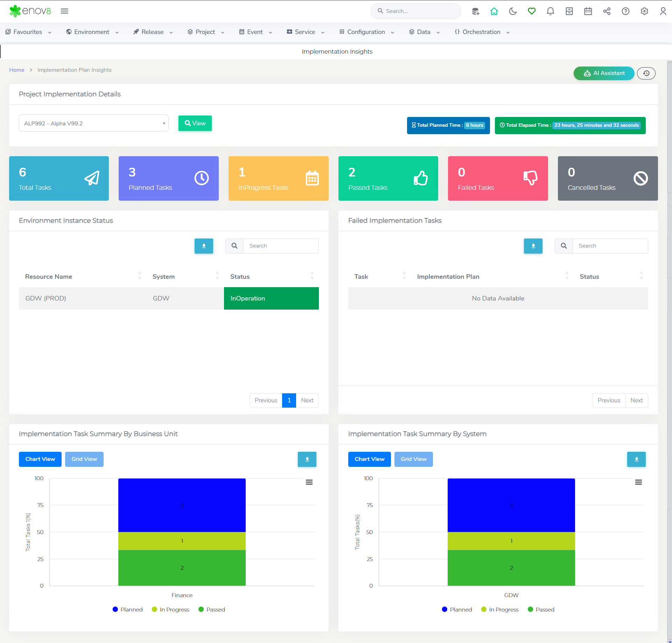This screenshot has width=672, height=643.
Task: Click the notifications bell icon
Action: tap(550, 11)
